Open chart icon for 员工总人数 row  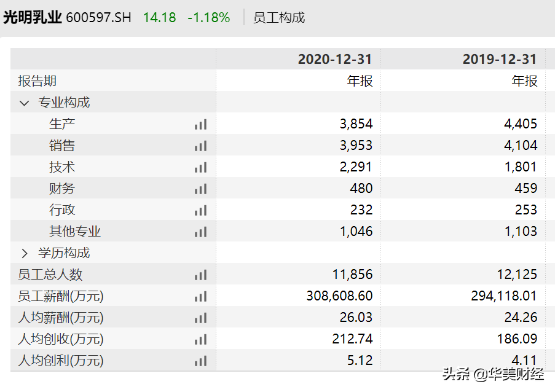(201, 275)
